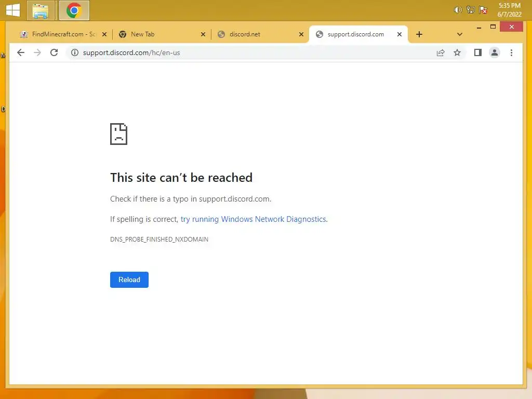Click the sad page error icon
This screenshot has width=532, height=399.
point(119,134)
